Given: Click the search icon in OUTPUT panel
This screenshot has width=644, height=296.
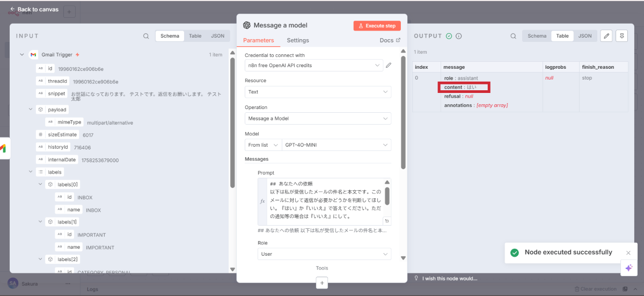Looking at the screenshot, I should (x=513, y=36).
